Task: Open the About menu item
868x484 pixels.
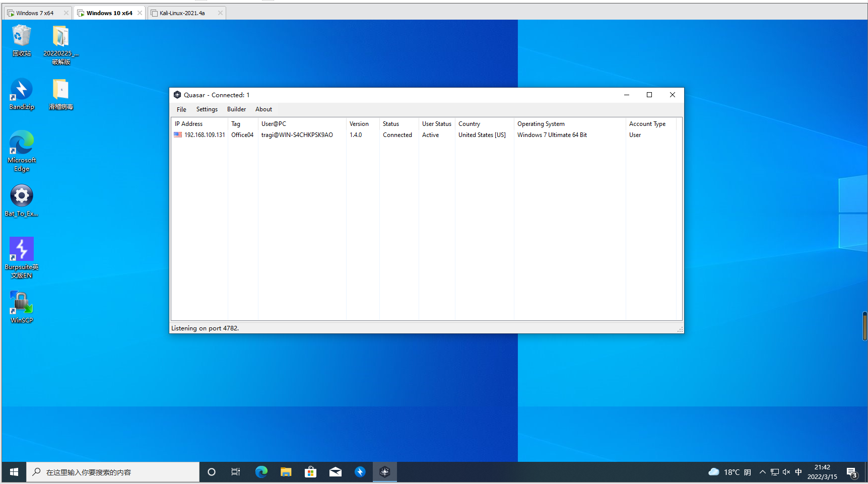Action: (x=263, y=109)
